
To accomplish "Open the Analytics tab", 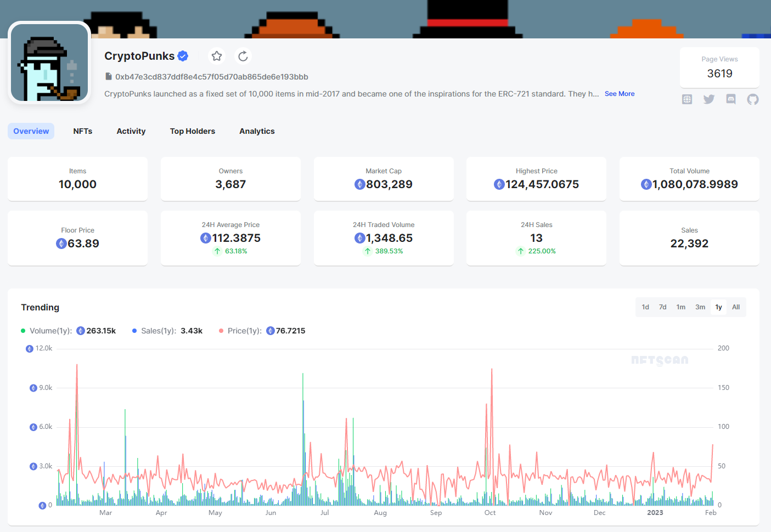I will [257, 131].
